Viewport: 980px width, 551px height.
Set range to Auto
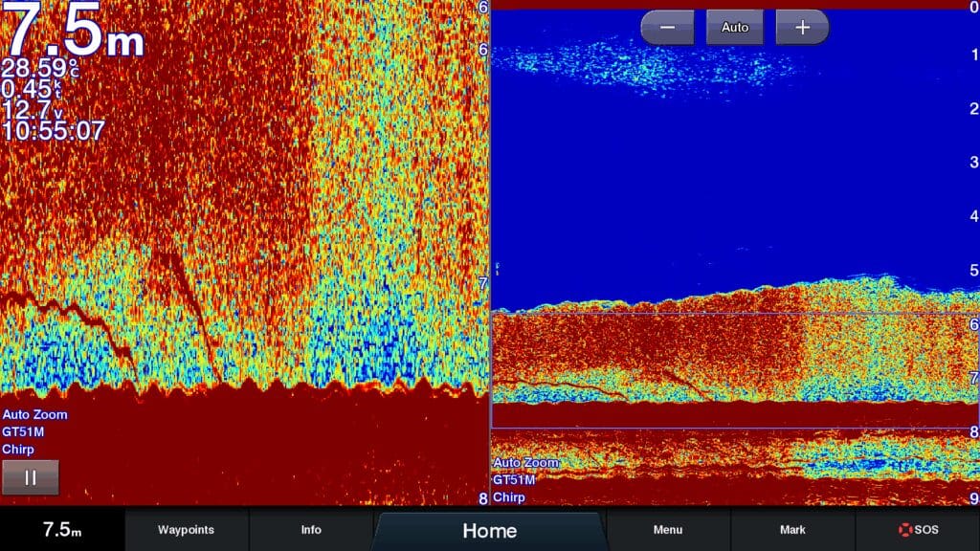(x=734, y=28)
